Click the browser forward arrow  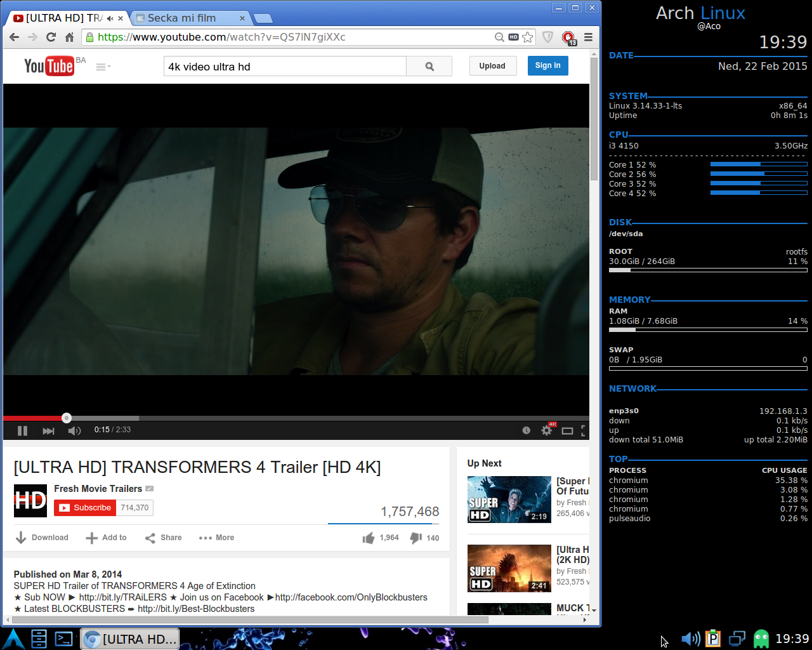pos(33,37)
